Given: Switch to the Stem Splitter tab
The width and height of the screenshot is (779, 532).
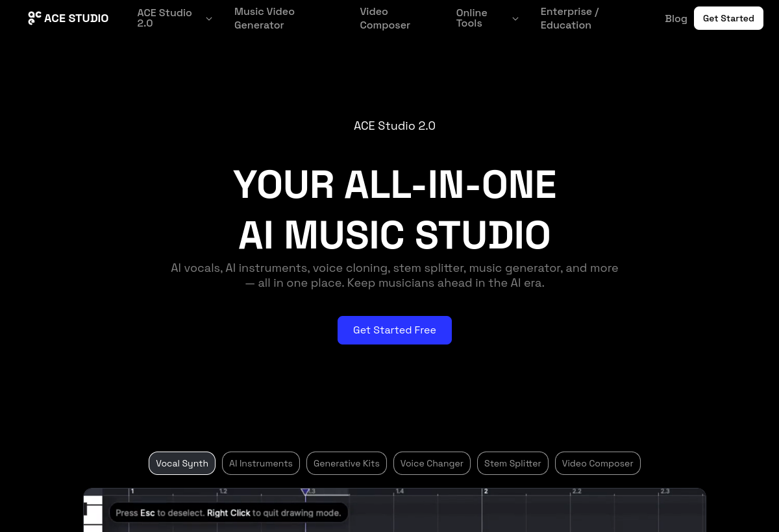Looking at the screenshot, I should (x=513, y=463).
